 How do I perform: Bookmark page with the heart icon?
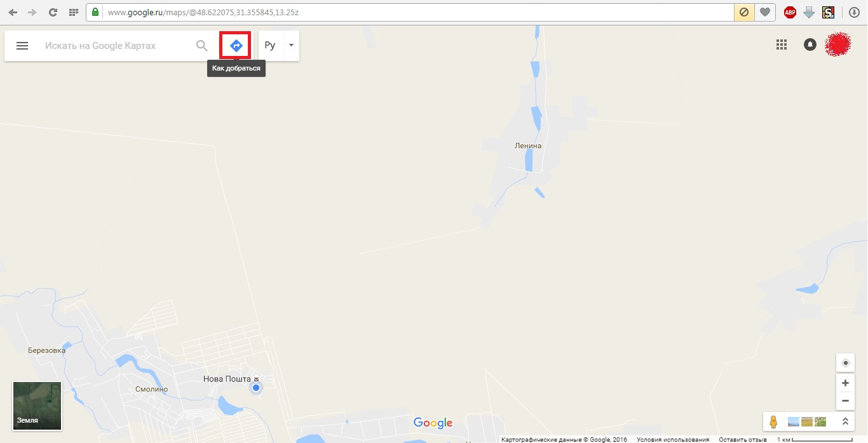766,12
